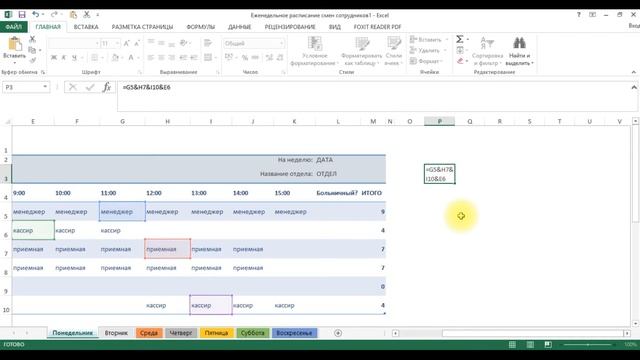
Task: Click the Clear eraser icon
Action: (x=460, y=61)
